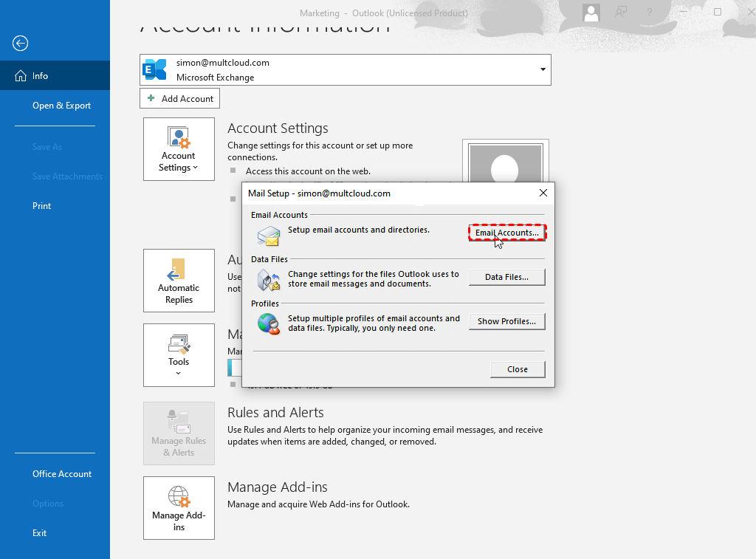The height and width of the screenshot is (559, 756).
Task: Go to the Print menu item
Action: [42, 206]
